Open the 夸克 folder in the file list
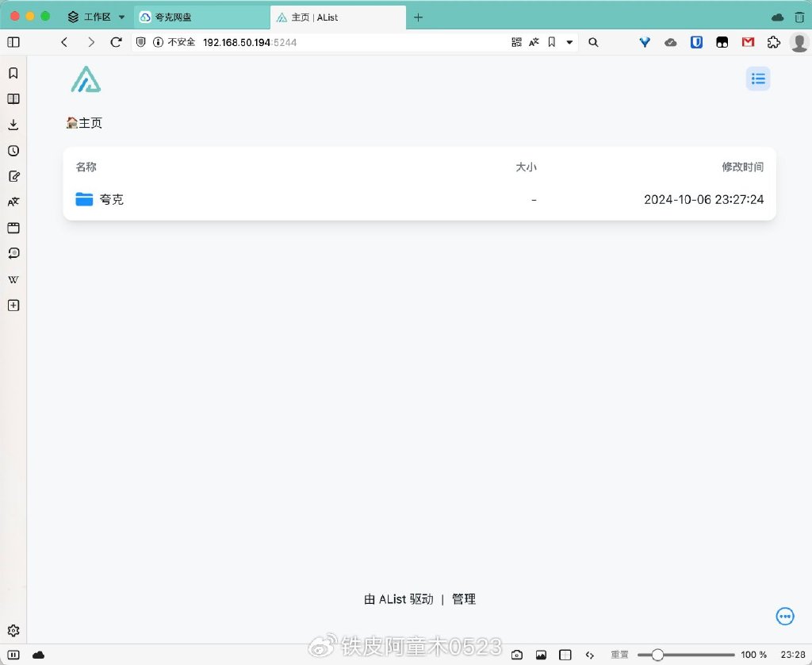Screen dimensions: 812x665 pyautogui.click(x=112, y=199)
